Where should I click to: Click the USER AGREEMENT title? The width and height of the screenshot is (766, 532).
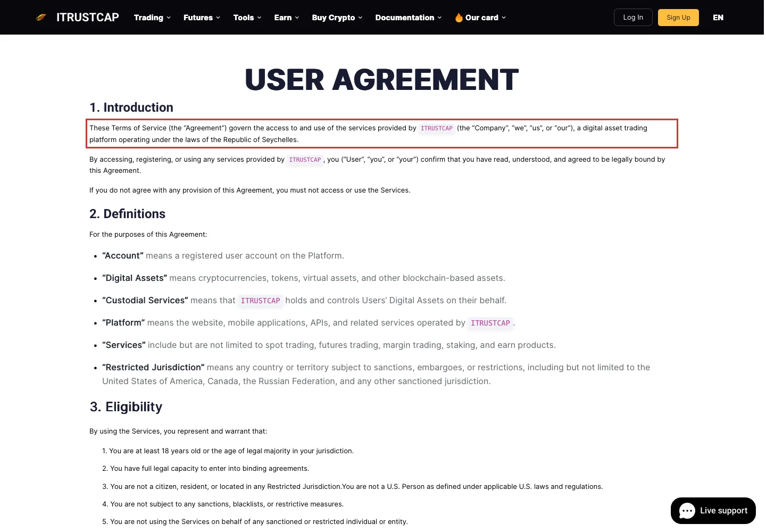(x=382, y=80)
